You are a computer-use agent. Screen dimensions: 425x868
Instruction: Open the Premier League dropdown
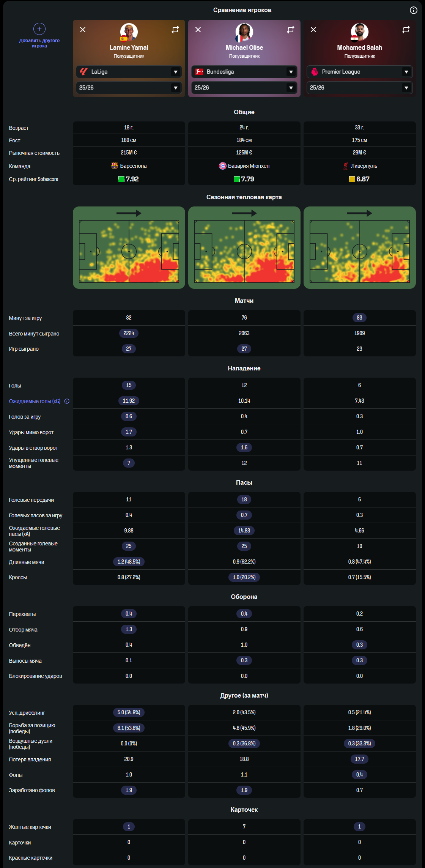pos(360,72)
